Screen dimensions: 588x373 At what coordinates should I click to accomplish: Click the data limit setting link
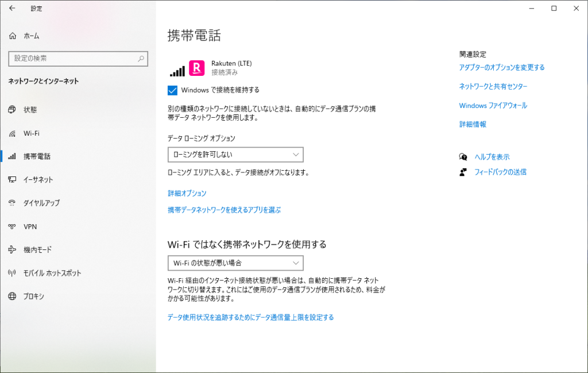[x=250, y=317]
